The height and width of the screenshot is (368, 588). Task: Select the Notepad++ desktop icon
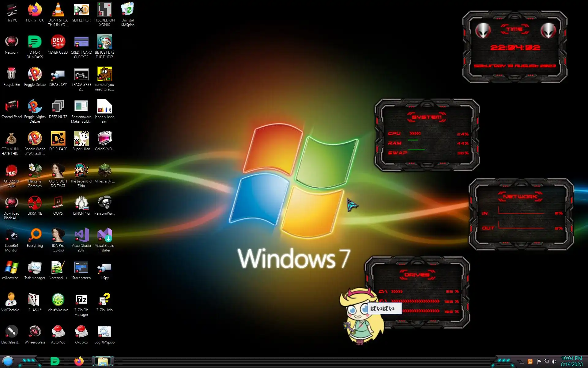[x=58, y=267]
